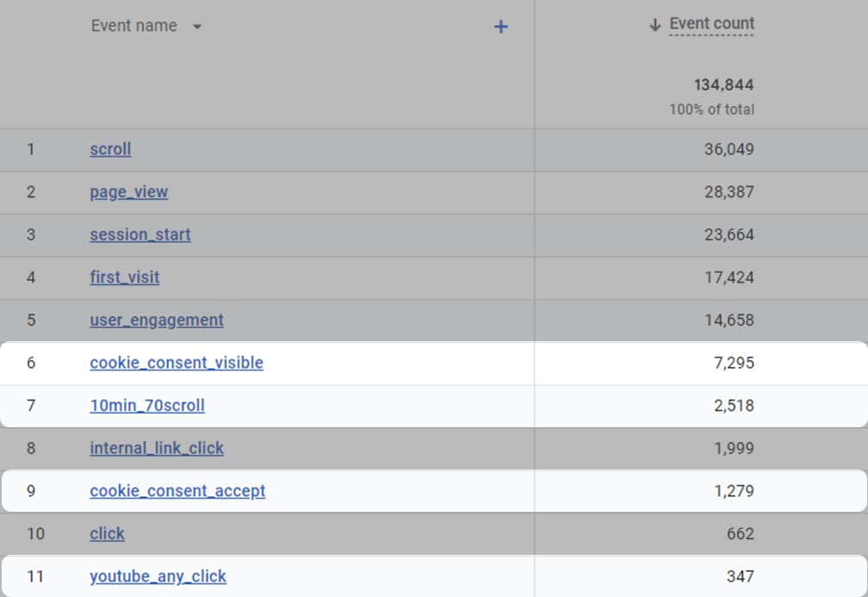Image resolution: width=868 pixels, height=597 pixels.
Task: Click the plus icon to add dimension
Action: tap(500, 27)
